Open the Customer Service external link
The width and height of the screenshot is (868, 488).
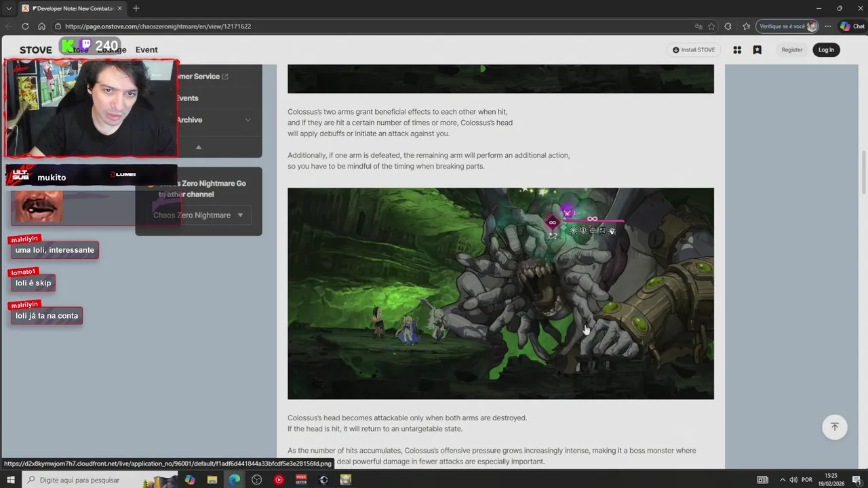pos(202,77)
